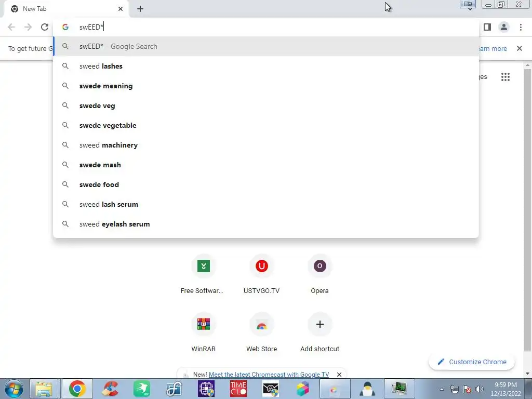This screenshot has height=399, width=532.
Task: Toggle the Chrome side panel icon
Action: [487, 27]
